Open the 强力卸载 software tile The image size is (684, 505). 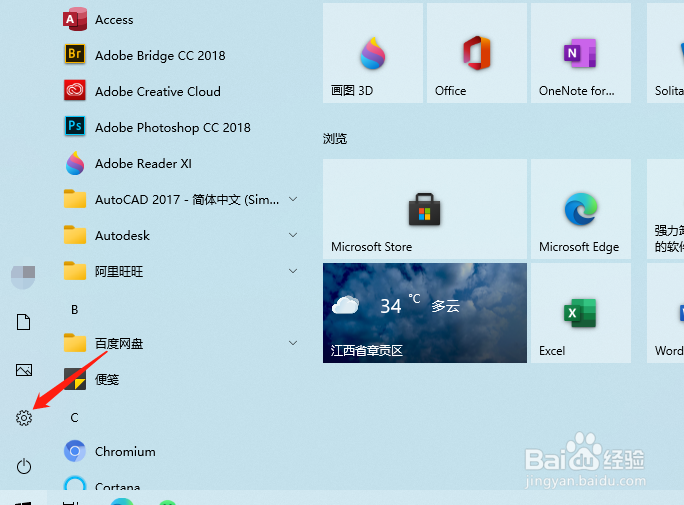click(x=666, y=209)
